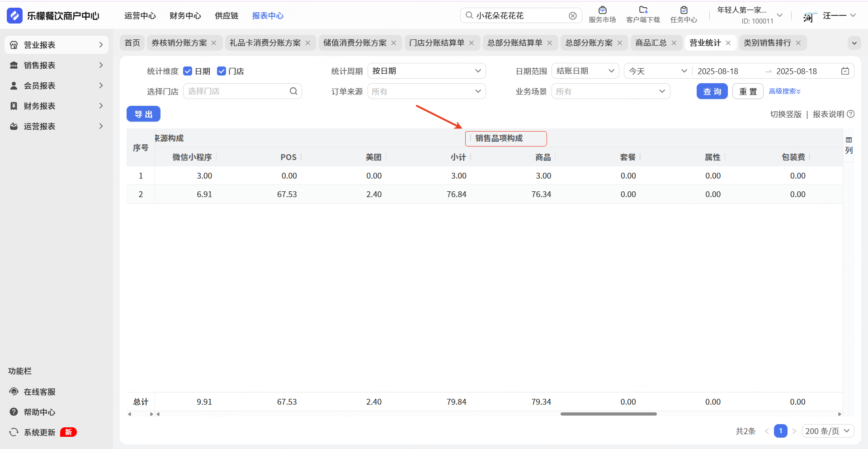The width and height of the screenshot is (868, 449).
Task: Click the search magnifier icon in the top search box
Action: point(469,15)
